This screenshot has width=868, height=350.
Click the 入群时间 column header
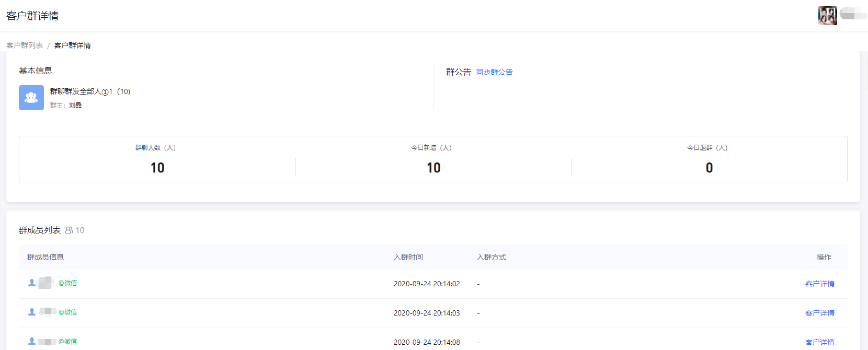point(408,257)
